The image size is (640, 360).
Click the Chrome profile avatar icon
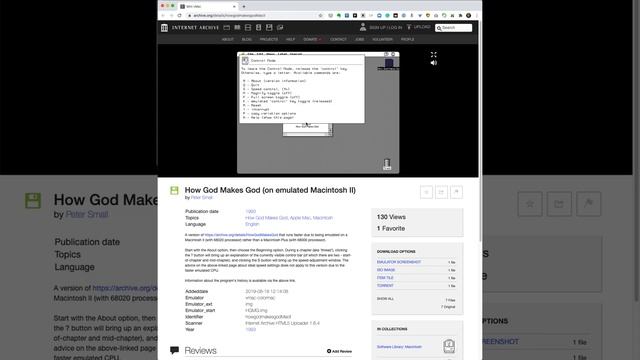coord(469,16)
